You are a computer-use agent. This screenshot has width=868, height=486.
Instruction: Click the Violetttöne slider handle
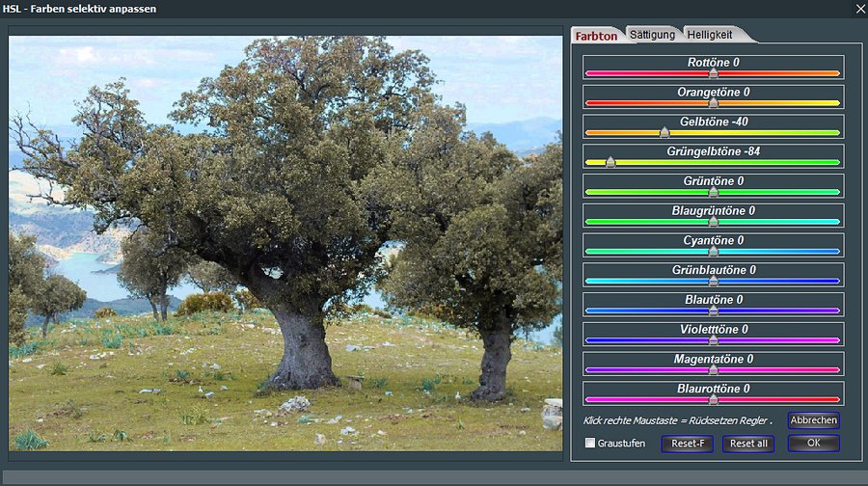tap(714, 341)
